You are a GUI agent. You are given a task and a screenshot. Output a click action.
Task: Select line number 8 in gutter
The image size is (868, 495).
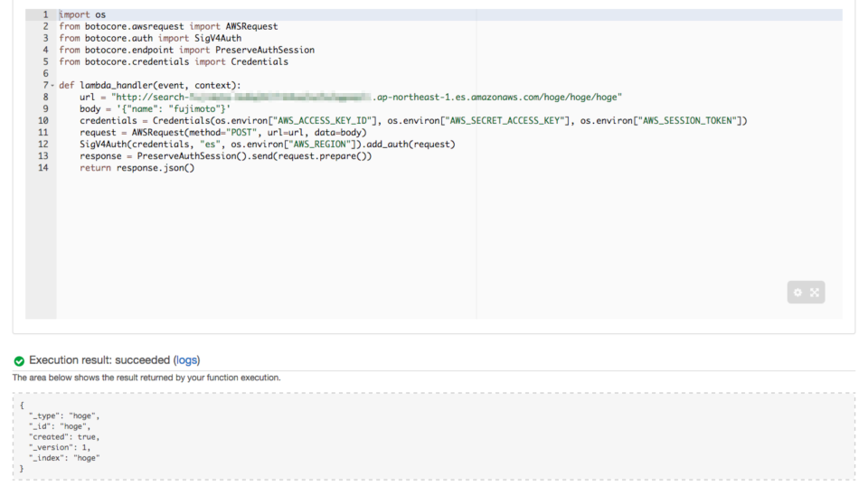point(44,97)
